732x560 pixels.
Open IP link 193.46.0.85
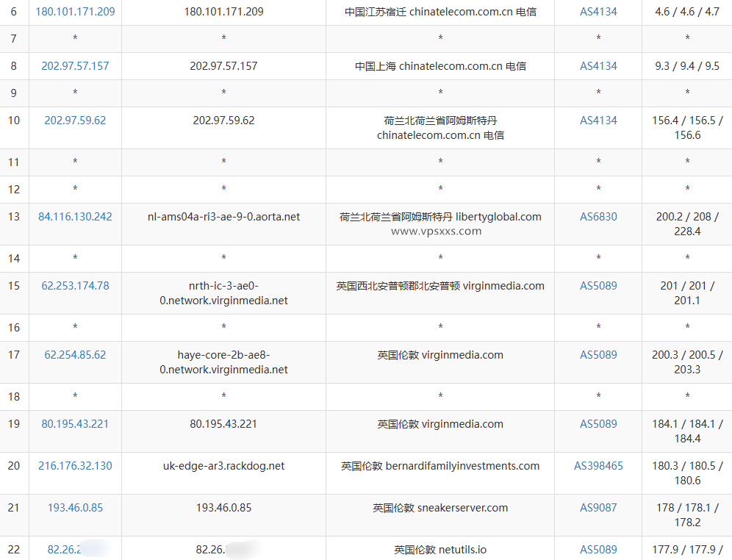point(75,508)
